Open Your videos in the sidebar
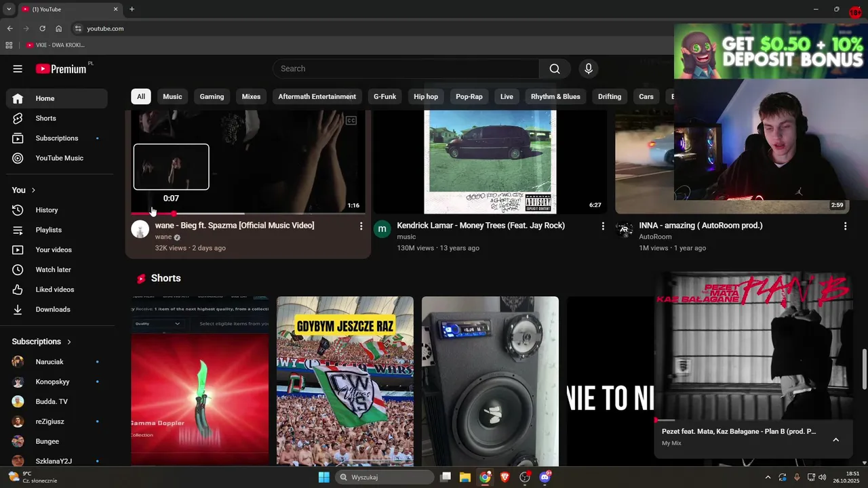This screenshot has height=488, width=868. click(57, 249)
